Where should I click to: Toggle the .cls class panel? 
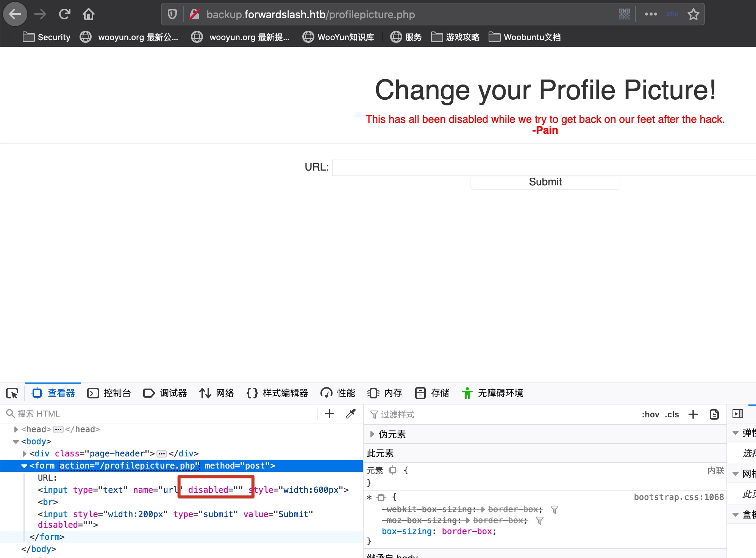672,414
